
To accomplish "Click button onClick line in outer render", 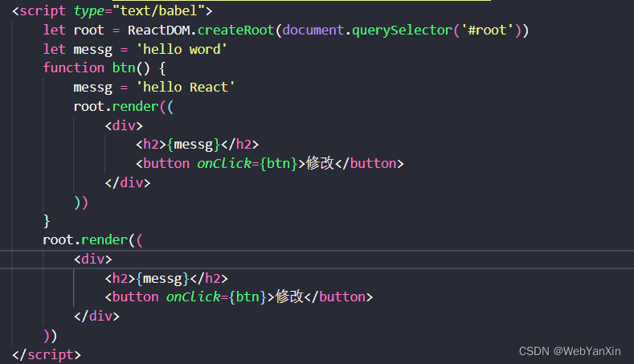I will point(239,297).
